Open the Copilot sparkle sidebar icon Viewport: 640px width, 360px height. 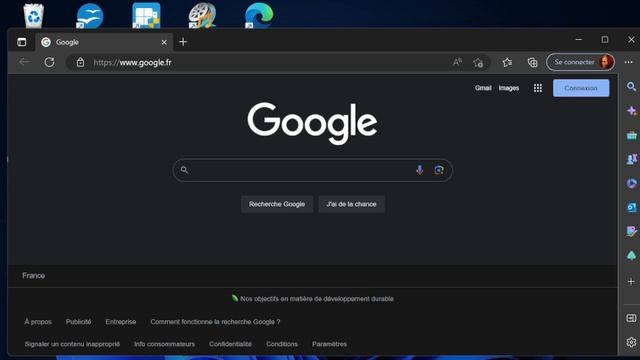pos(631,111)
